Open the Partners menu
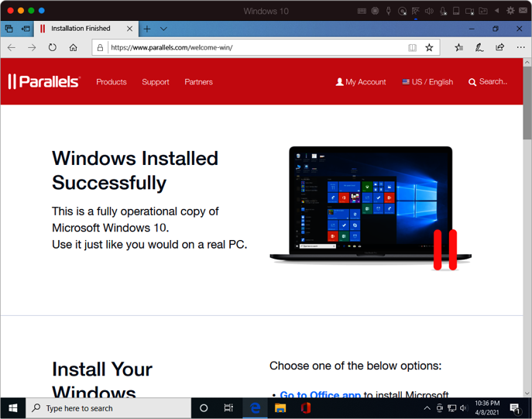 click(198, 82)
